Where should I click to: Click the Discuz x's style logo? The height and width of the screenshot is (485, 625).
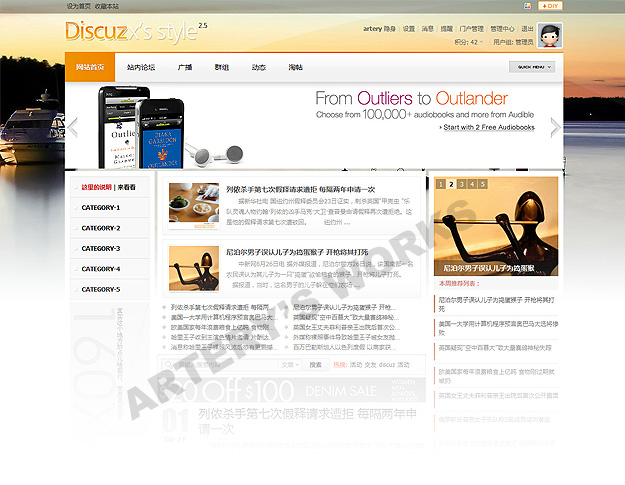click(130, 31)
